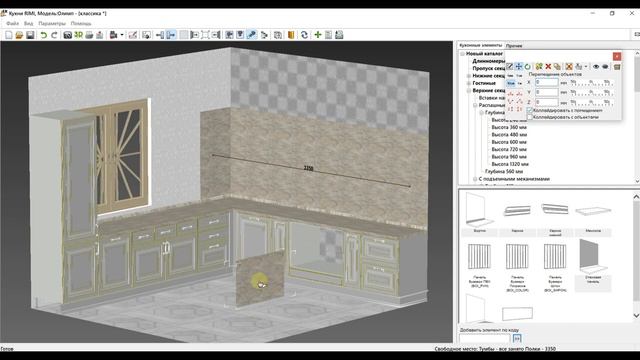Image resolution: width=640 pixels, height=360 pixels.
Task: Open dropdown arrow next to camera-device toolbar icon
Action: tap(122, 35)
